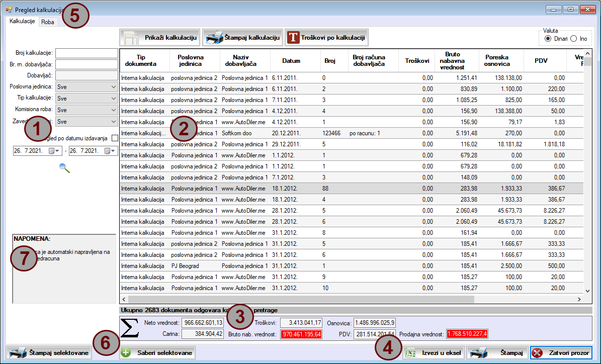Open calendar picker of the end date
This screenshot has width=601, height=364.
pos(110,151)
